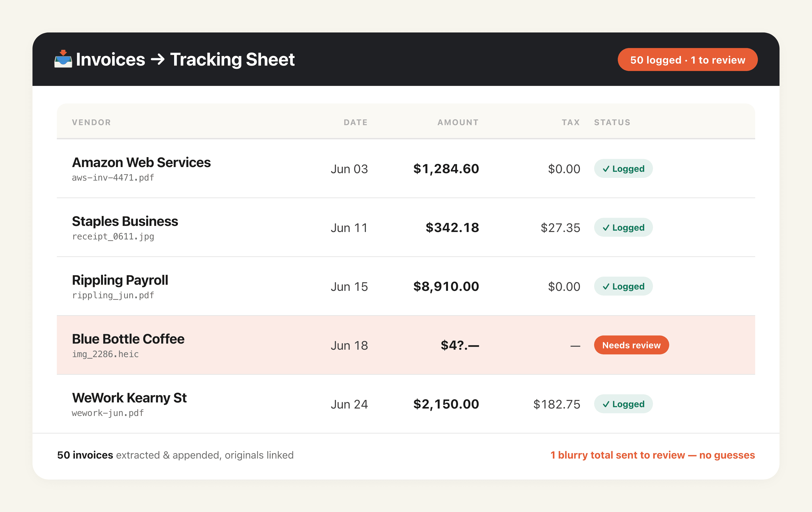Select the Blue Bottle Coffee row's $4?.— amount
Image resolution: width=812 pixels, height=512 pixels.
[460, 345]
